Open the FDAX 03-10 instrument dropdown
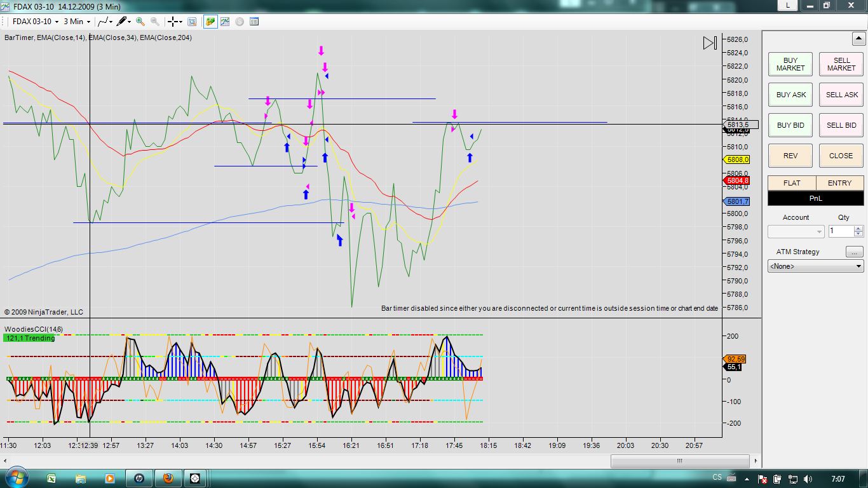This screenshot has width=868, height=488. coord(36,22)
